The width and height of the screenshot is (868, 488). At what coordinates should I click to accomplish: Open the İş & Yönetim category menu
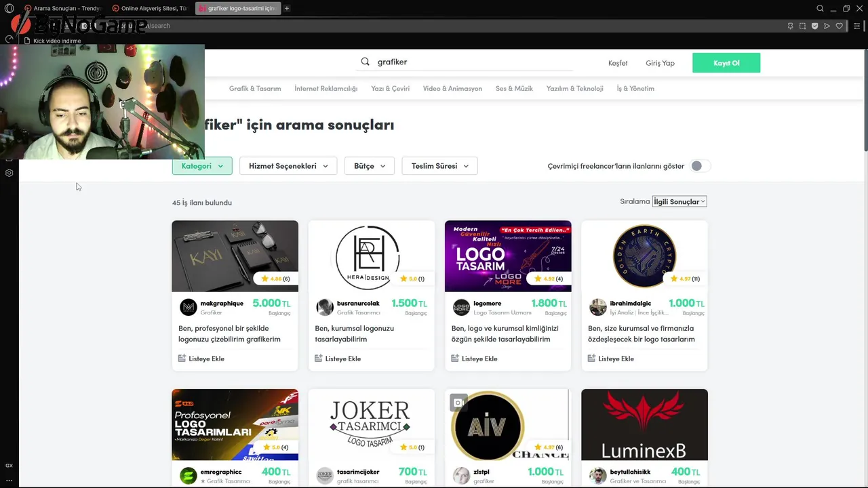(x=635, y=88)
